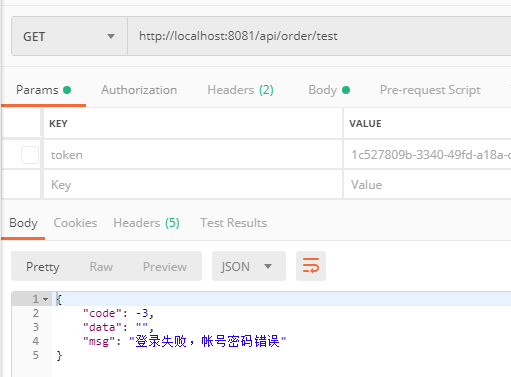Image resolution: width=511 pixels, height=377 pixels.
Task: Select the Raw view button
Action: pyautogui.click(x=101, y=267)
